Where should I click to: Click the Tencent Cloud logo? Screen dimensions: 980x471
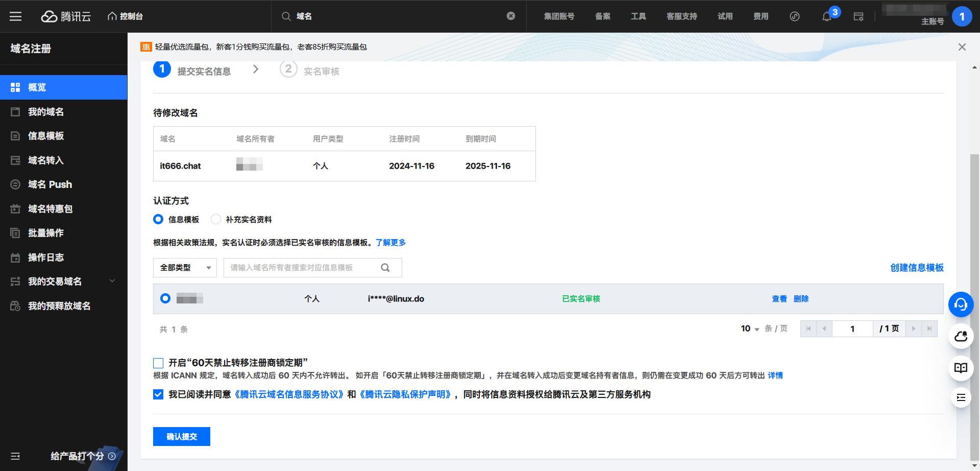point(66,16)
